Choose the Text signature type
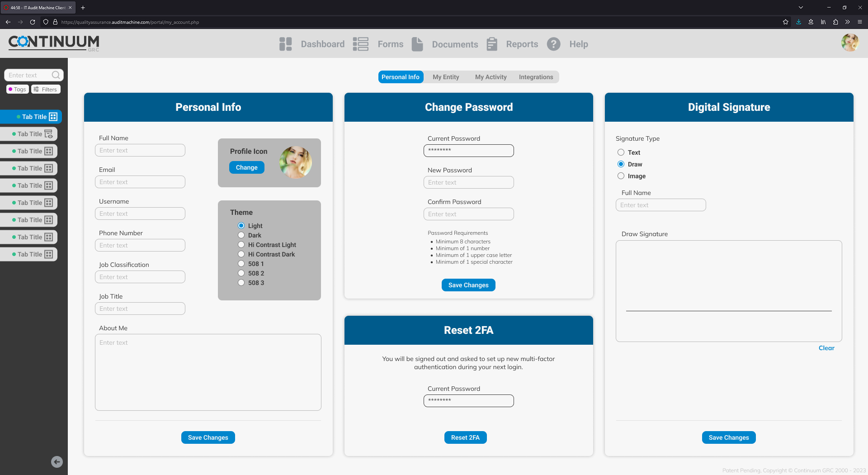The height and width of the screenshot is (475, 868). click(x=621, y=152)
